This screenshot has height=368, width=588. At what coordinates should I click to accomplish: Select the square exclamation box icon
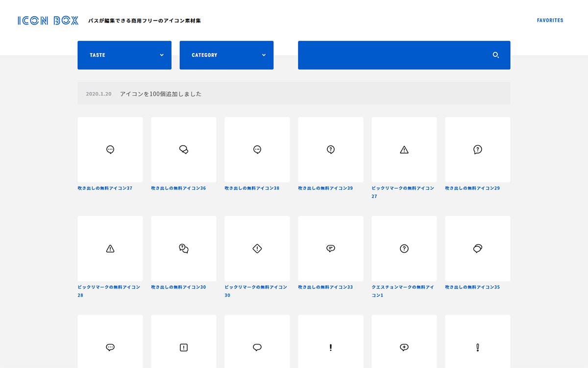[183, 347]
